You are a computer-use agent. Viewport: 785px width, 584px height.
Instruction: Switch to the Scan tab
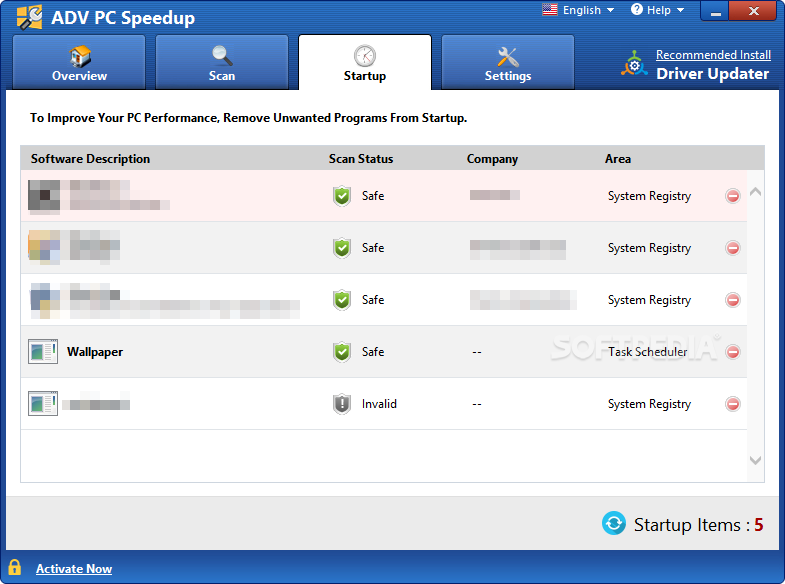click(x=222, y=62)
